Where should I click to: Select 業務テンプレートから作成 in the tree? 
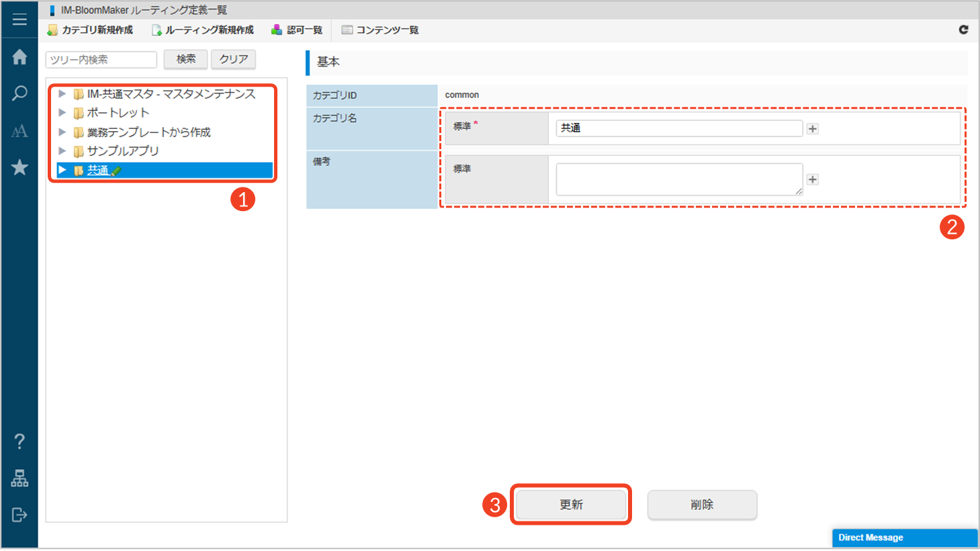(148, 132)
